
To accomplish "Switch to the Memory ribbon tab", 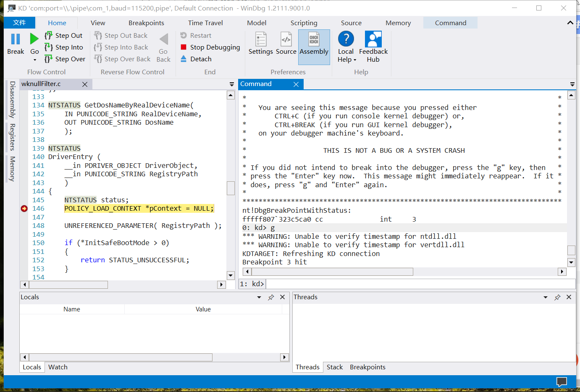I will [x=398, y=23].
